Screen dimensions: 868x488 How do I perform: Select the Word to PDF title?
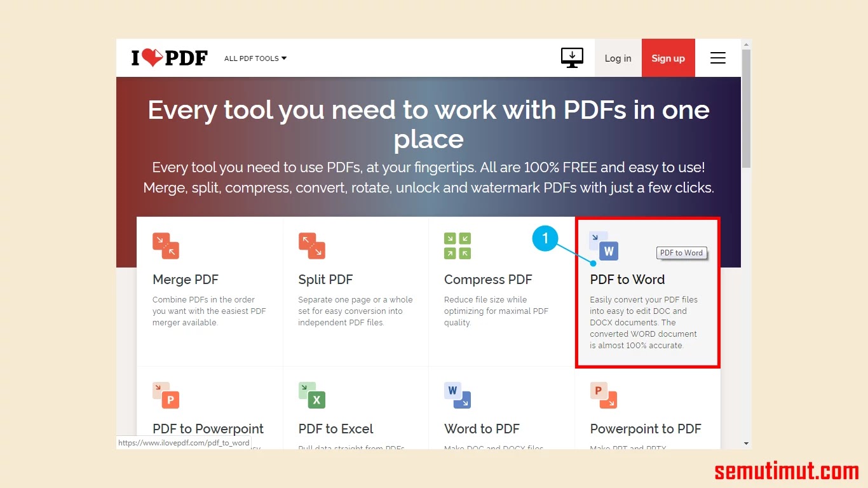(482, 429)
